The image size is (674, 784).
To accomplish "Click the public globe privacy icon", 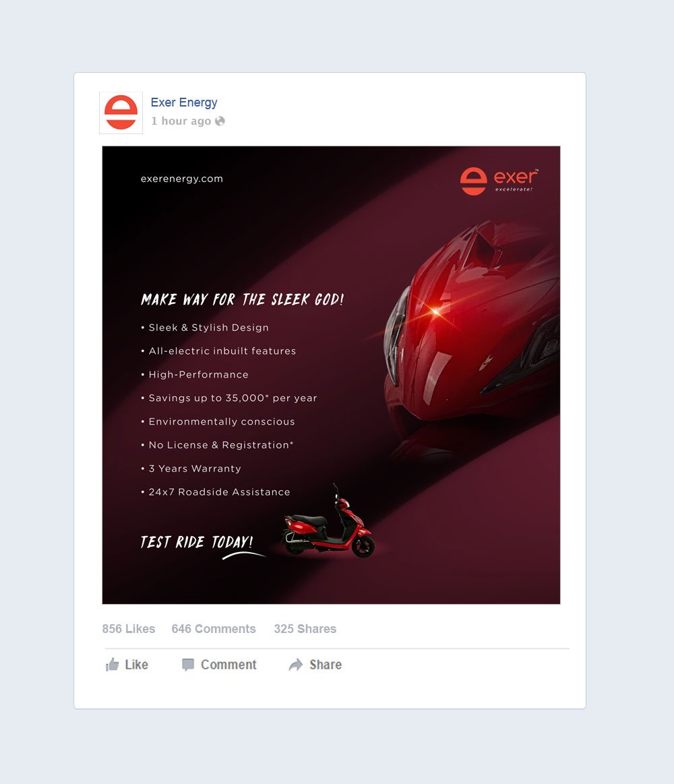I will coord(220,121).
